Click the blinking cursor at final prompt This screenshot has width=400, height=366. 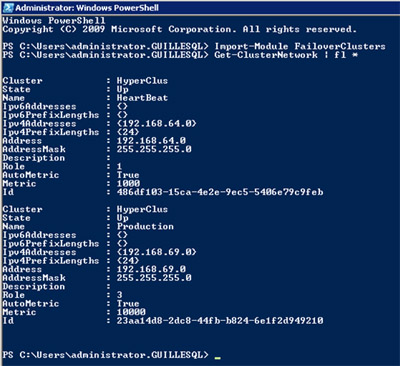[x=218, y=358]
